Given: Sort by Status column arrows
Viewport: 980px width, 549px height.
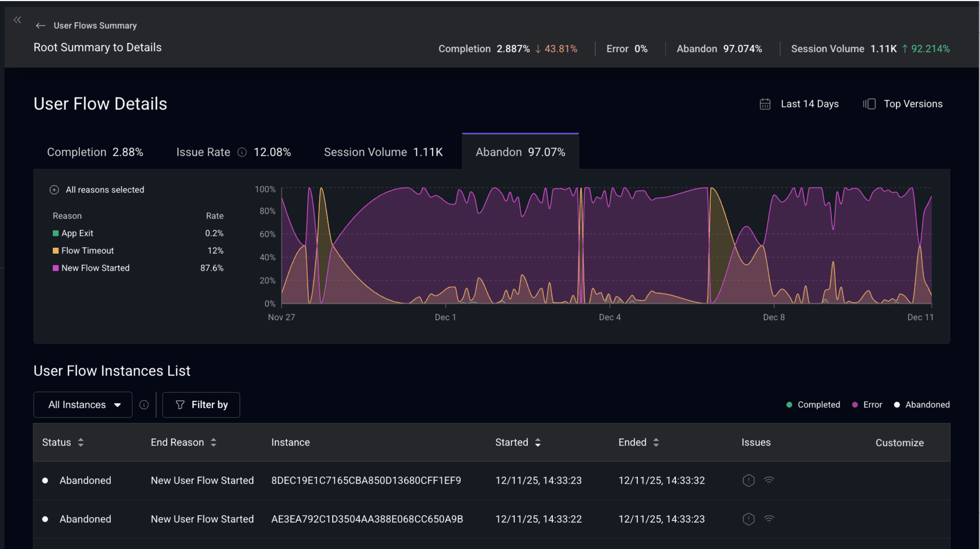Looking at the screenshot, I should click(x=81, y=442).
